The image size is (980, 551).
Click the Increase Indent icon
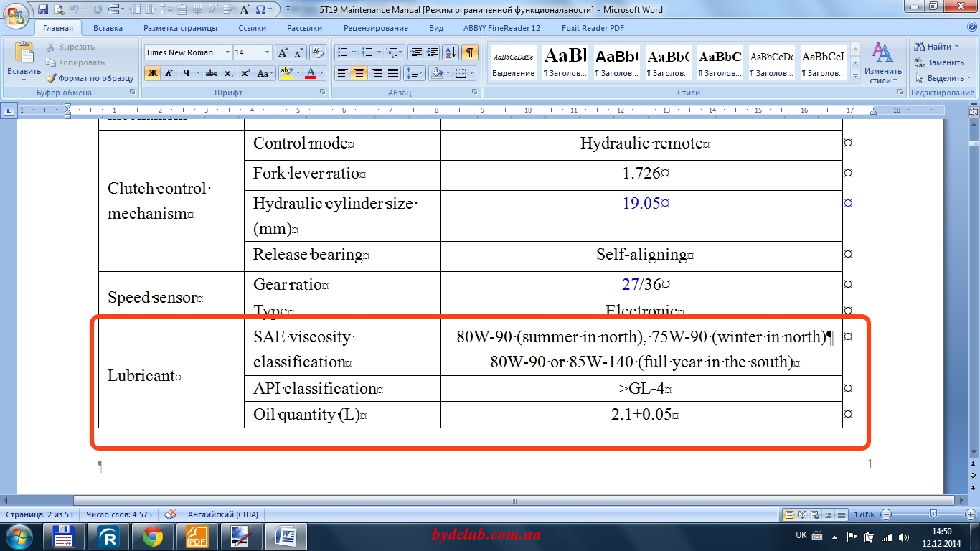coord(433,52)
